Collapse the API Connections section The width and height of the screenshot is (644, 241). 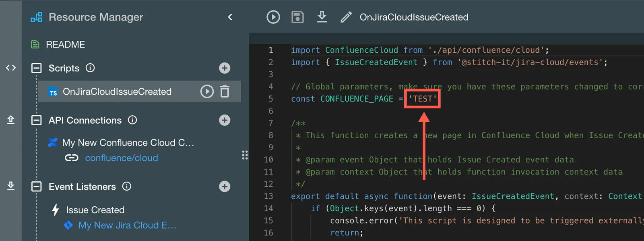tap(37, 120)
